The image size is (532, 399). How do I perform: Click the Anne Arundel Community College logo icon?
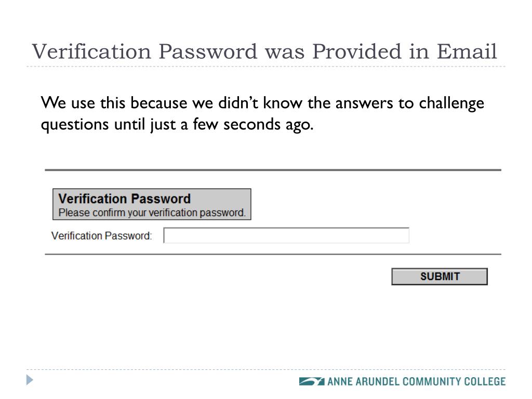(312, 381)
